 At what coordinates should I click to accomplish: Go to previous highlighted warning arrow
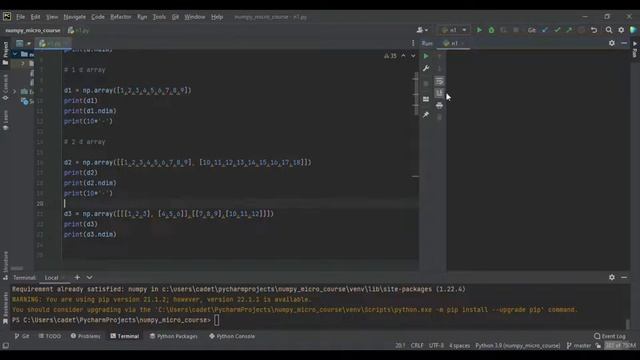click(x=403, y=56)
